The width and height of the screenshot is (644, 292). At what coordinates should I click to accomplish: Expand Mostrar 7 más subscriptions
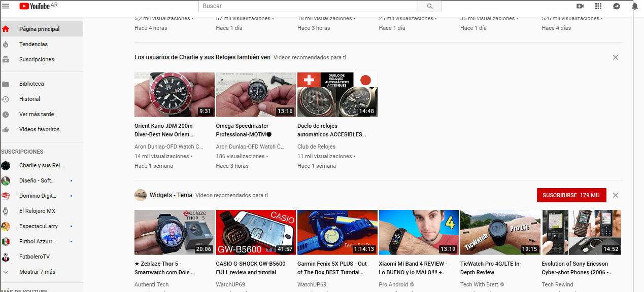[x=42, y=272]
